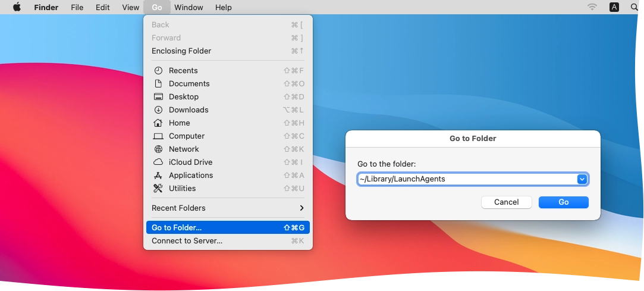Choose Enclosing Folder
The height and width of the screenshot is (291, 644).
point(228,51)
